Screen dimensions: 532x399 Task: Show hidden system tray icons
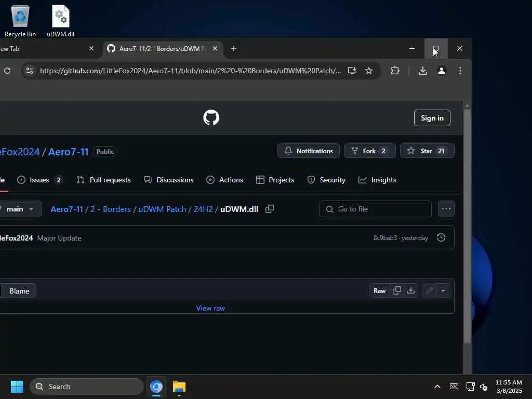(437, 387)
